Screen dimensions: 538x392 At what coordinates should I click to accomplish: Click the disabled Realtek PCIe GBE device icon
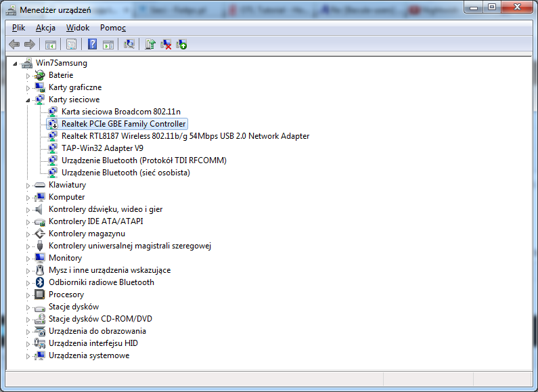tap(53, 124)
